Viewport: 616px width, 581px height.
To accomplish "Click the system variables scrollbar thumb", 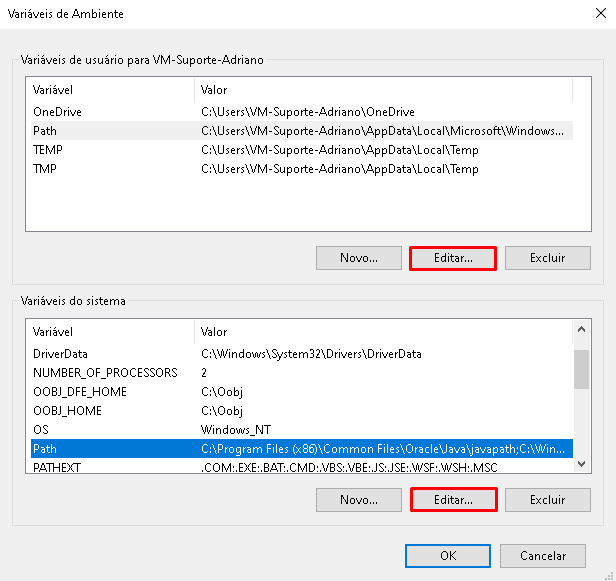I will pos(581,369).
